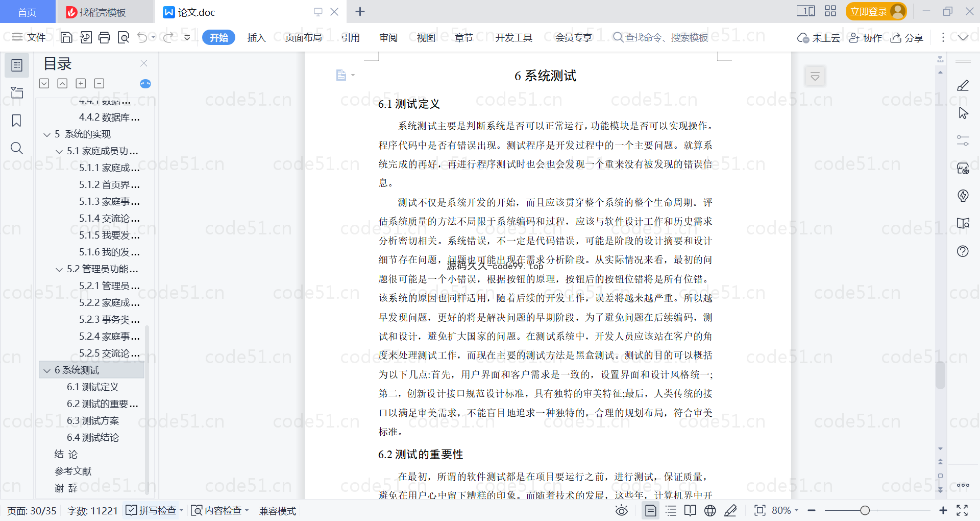Open the outline panel icon in left sidebar

17,65
